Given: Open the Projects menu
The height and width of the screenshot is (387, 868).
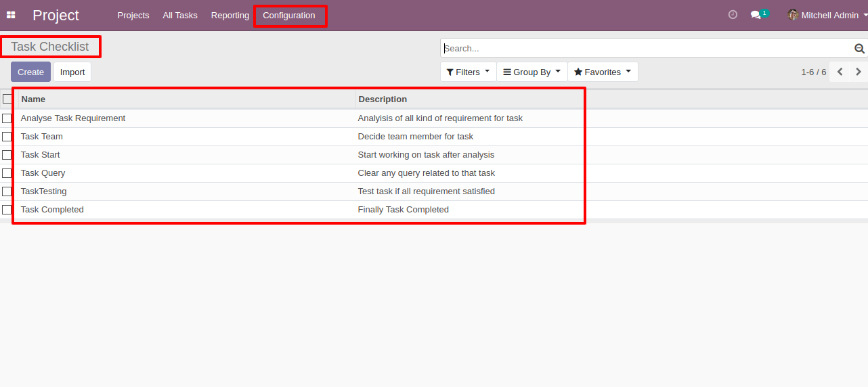Looking at the screenshot, I should click(x=133, y=15).
